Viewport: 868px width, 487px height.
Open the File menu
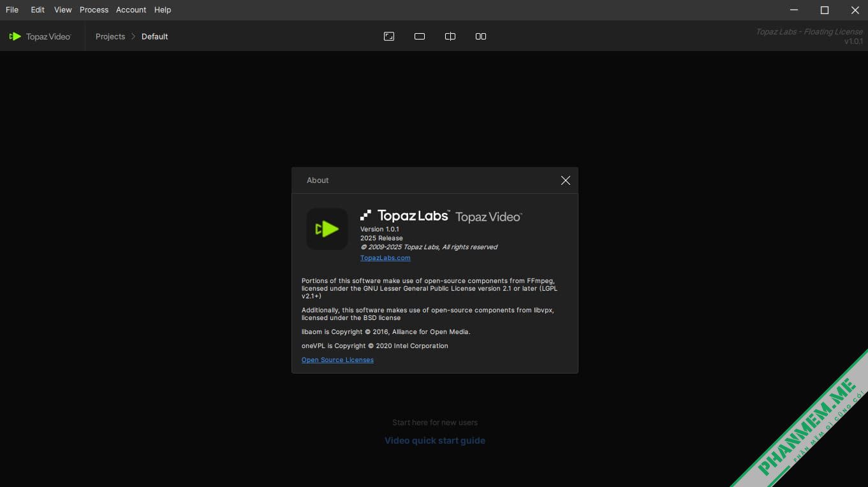[12, 10]
